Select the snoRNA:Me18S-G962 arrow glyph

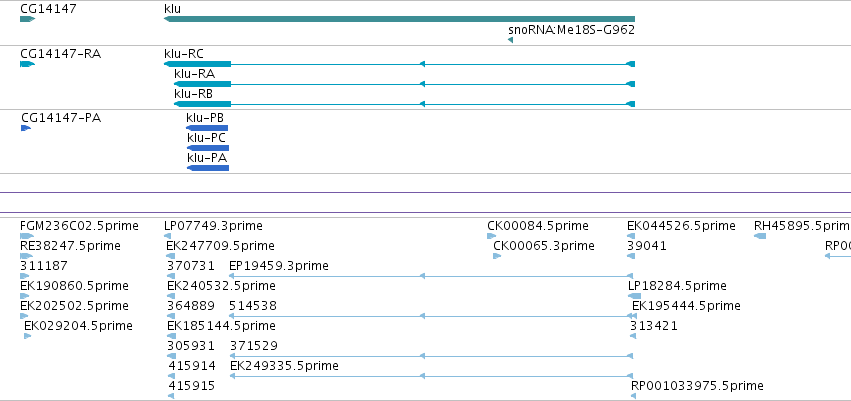pyautogui.click(x=511, y=40)
